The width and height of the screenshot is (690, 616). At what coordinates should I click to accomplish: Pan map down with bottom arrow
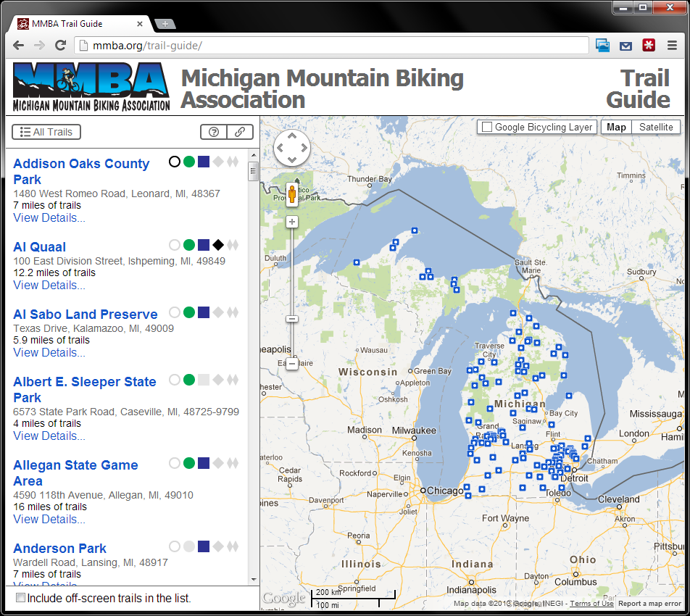tap(292, 159)
